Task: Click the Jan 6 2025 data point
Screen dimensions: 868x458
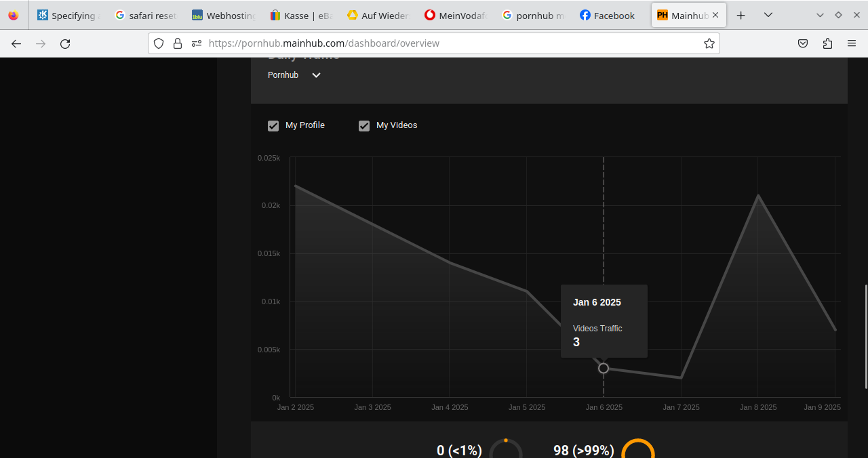Action: [604, 368]
